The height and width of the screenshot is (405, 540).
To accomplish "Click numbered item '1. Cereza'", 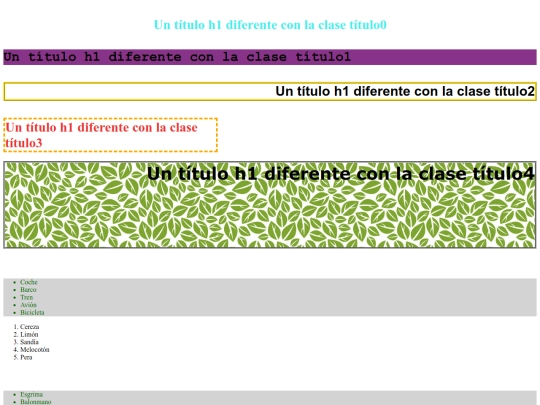I will [x=26, y=326].
